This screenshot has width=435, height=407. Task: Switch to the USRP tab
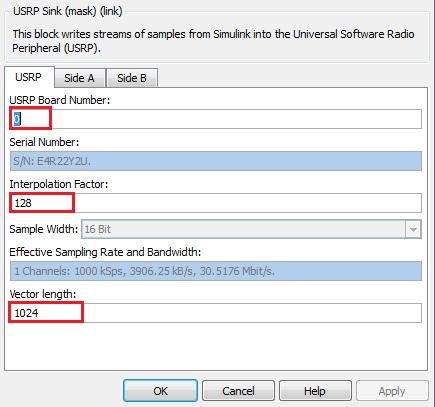pos(29,77)
